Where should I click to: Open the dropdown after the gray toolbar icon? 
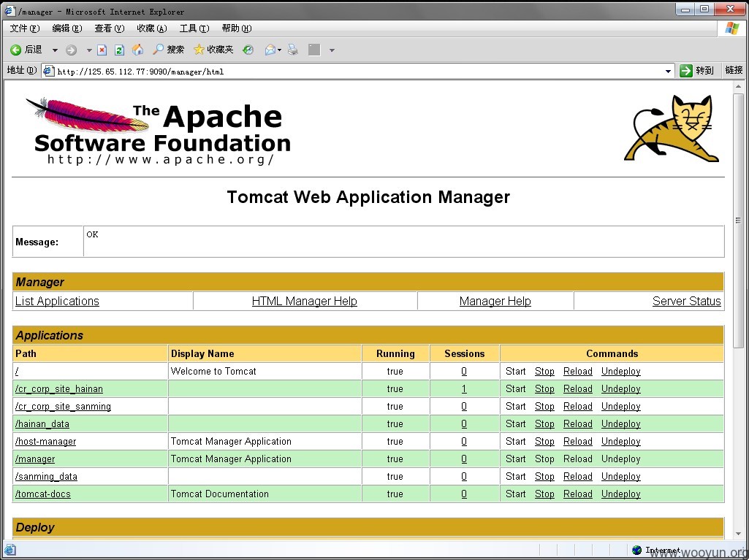point(332,50)
